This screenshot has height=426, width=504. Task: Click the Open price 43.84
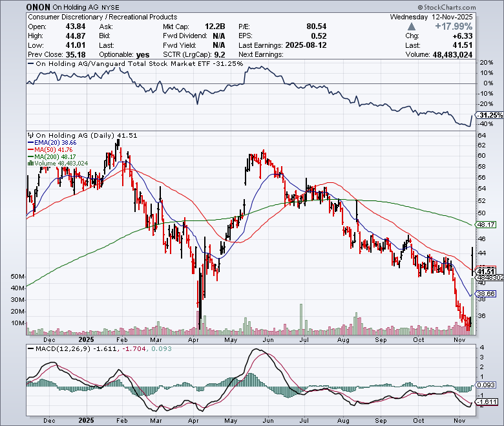75,27
